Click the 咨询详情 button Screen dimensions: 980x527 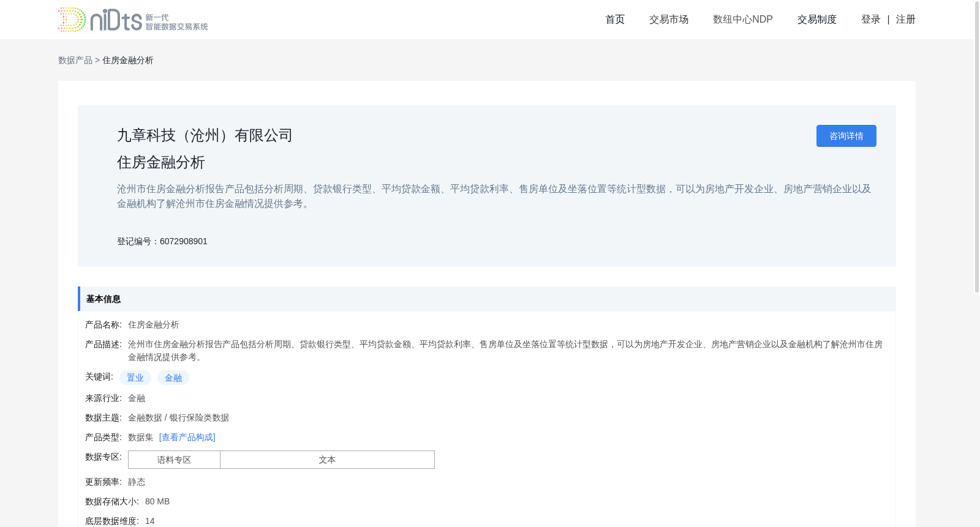click(x=846, y=136)
